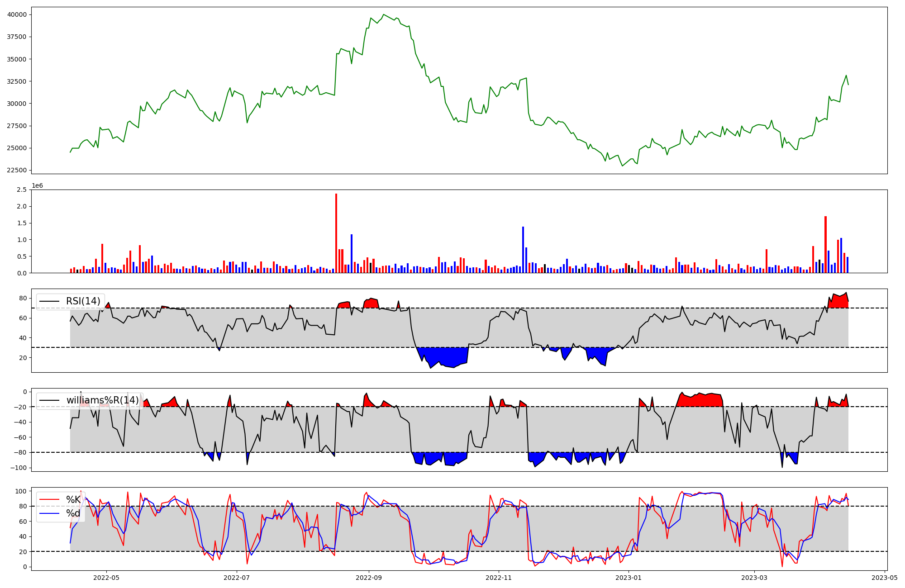Click the RSI(14) legend label
Viewport: 905px width, 588px height.
83,301
